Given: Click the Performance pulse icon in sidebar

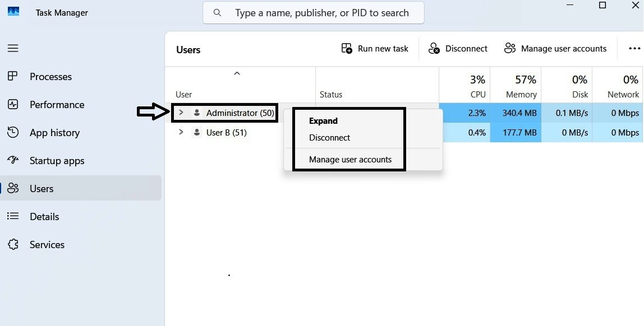Looking at the screenshot, I should tap(13, 105).
